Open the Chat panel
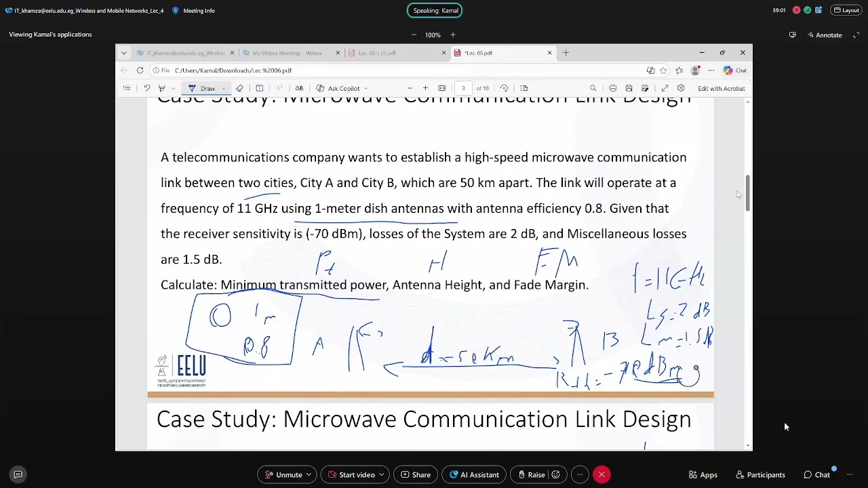Screen dimensions: 868x488 816,474
